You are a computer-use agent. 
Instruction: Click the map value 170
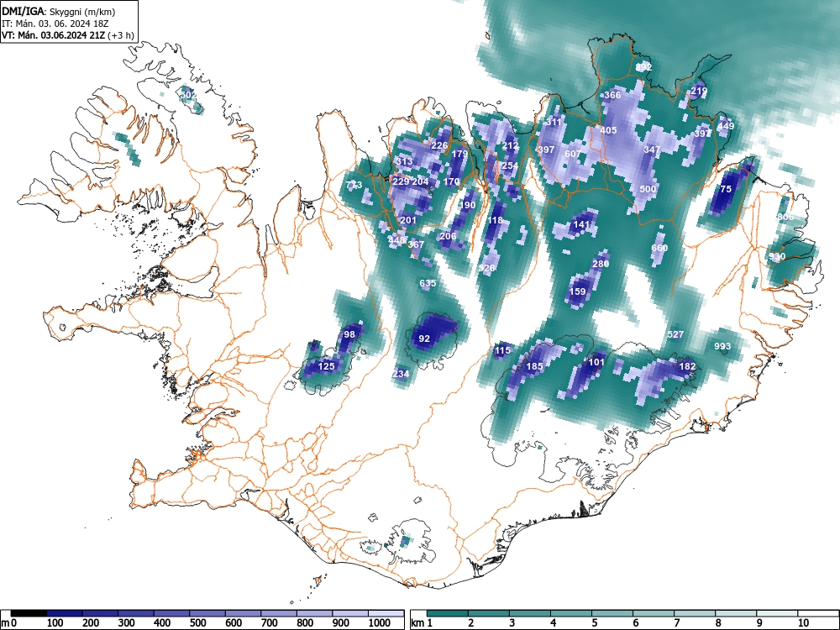pos(452,181)
